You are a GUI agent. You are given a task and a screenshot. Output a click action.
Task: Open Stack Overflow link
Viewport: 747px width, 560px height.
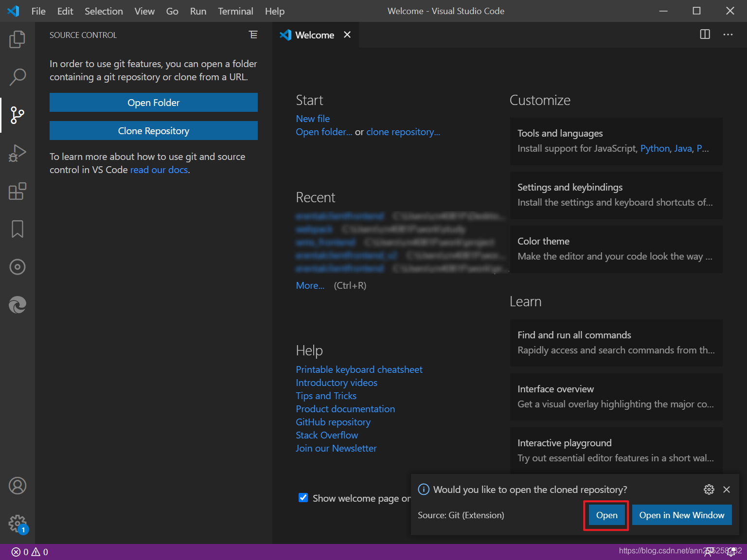pos(327,435)
